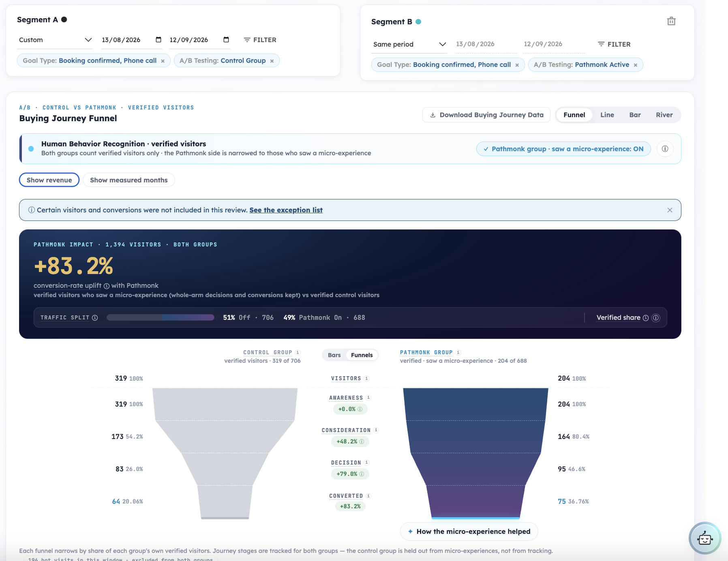Remove Segment A Goal Type filter chip
The width and height of the screenshot is (728, 561).
point(163,61)
